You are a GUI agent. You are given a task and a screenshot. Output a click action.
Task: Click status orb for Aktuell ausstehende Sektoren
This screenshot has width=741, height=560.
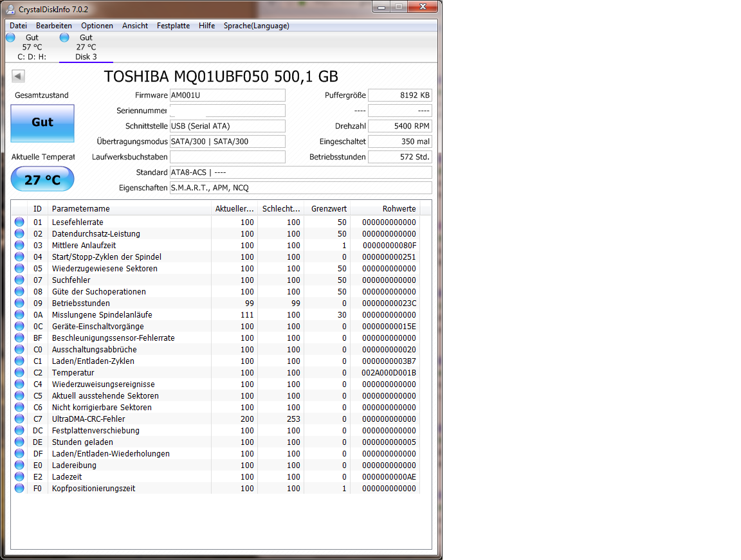pos(19,395)
